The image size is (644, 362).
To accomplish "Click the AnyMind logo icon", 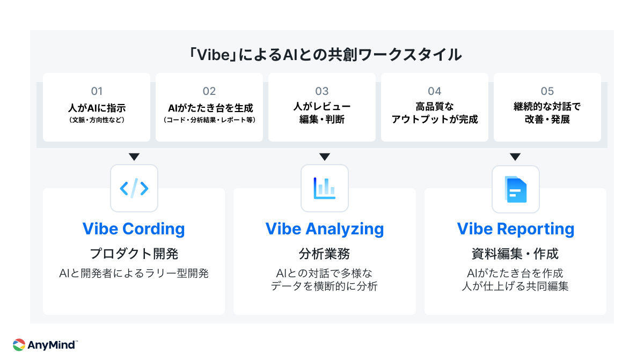I will tap(19, 344).
